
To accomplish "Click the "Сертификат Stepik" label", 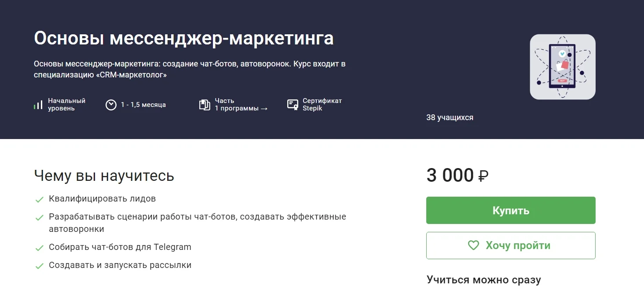I will (x=322, y=105).
